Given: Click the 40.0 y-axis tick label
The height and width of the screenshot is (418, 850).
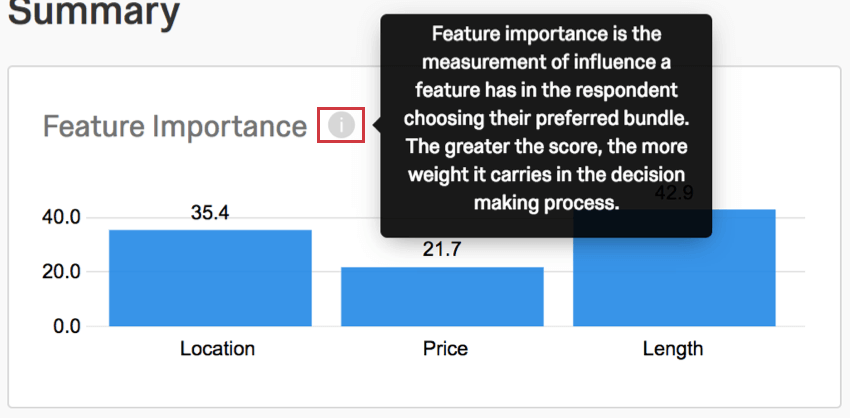Looking at the screenshot, I should [x=61, y=217].
